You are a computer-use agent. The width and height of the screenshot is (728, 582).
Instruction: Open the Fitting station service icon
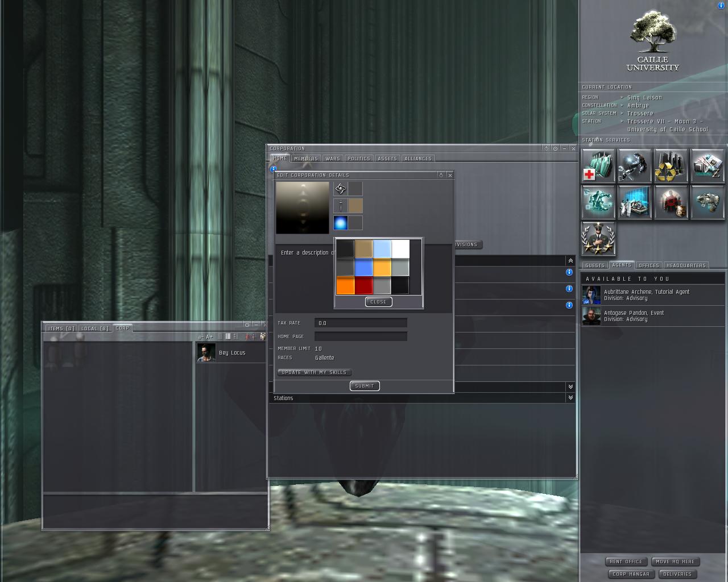point(598,202)
